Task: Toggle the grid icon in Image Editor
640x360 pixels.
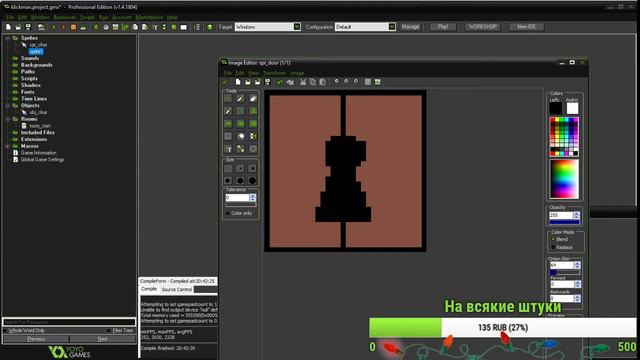Action: [368, 82]
